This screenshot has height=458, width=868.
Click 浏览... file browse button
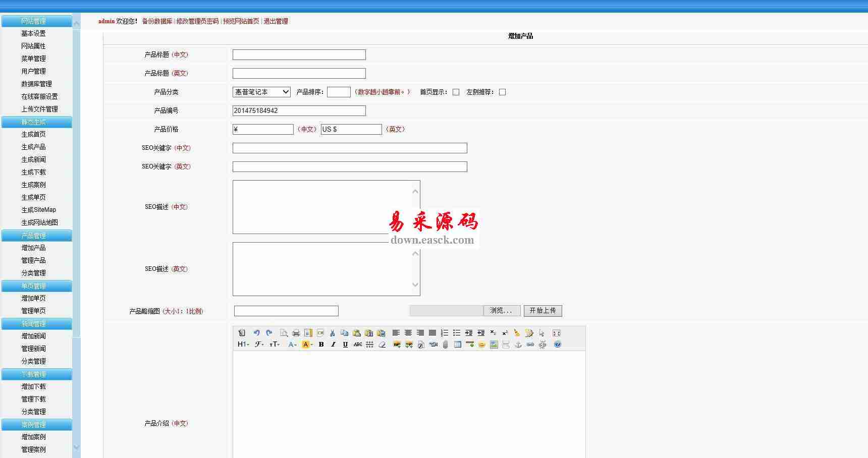501,311
